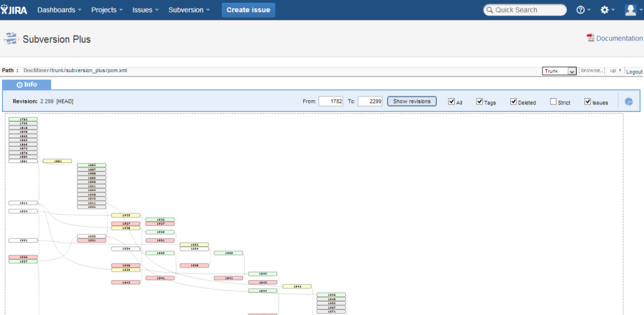The width and height of the screenshot is (644, 315).
Task: Open the Trunk branch dropdown
Action: pyautogui.click(x=559, y=71)
